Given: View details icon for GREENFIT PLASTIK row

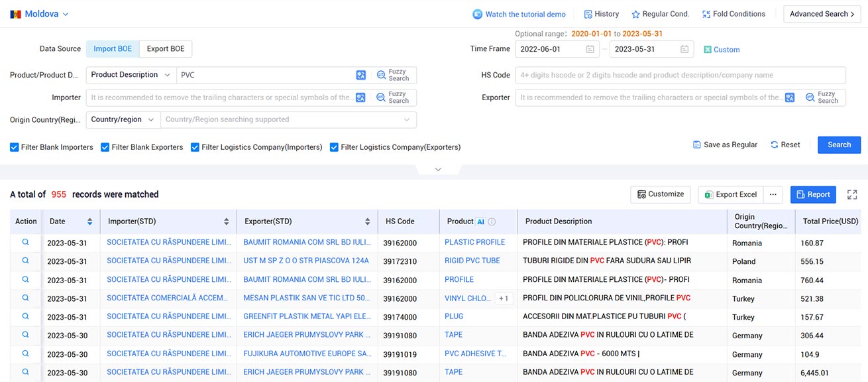Looking at the screenshot, I should (26, 317).
